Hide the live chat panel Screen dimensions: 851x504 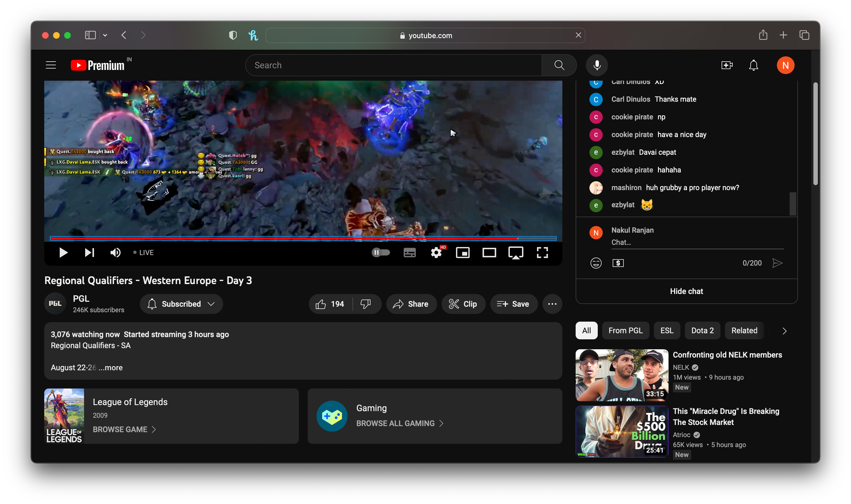tap(686, 291)
